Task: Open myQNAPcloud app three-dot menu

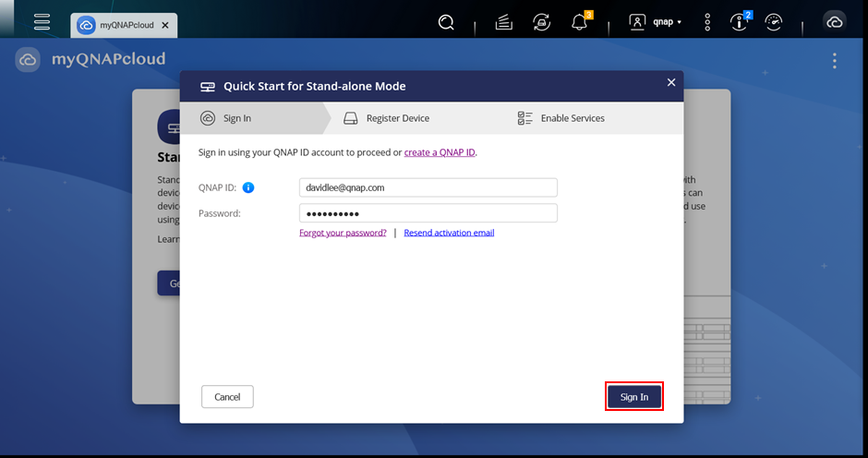Action: coord(834,60)
